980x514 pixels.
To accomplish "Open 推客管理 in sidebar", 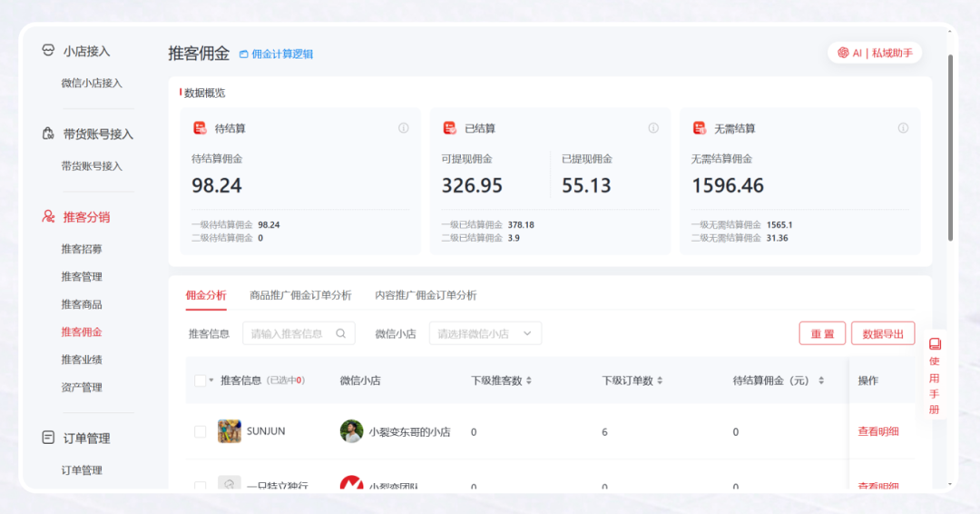I will [82, 276].
